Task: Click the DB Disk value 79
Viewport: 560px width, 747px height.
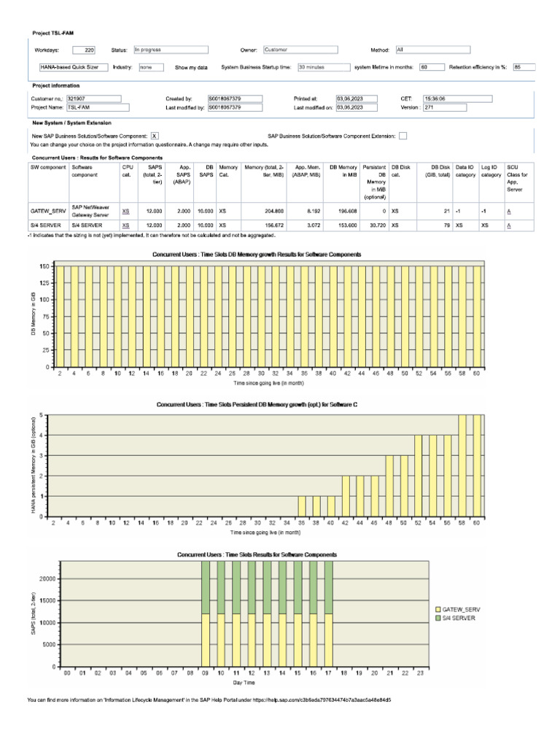Action: click(447, 225)
